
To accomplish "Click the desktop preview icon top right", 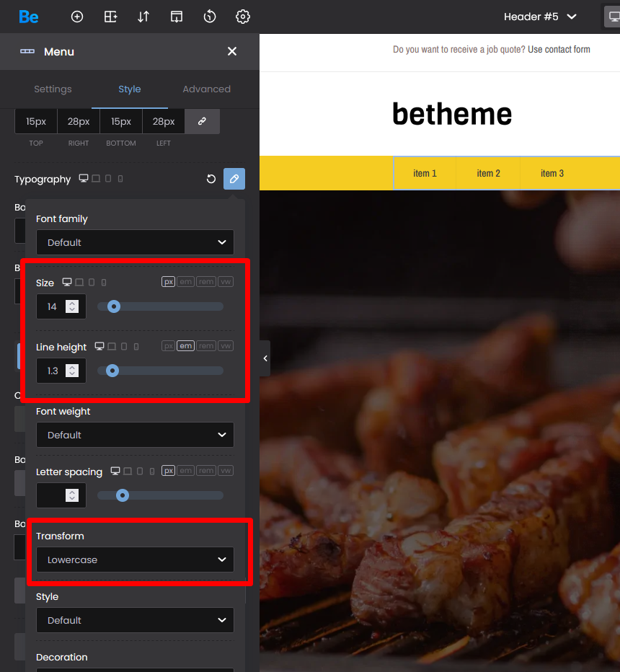I will 614,17.
